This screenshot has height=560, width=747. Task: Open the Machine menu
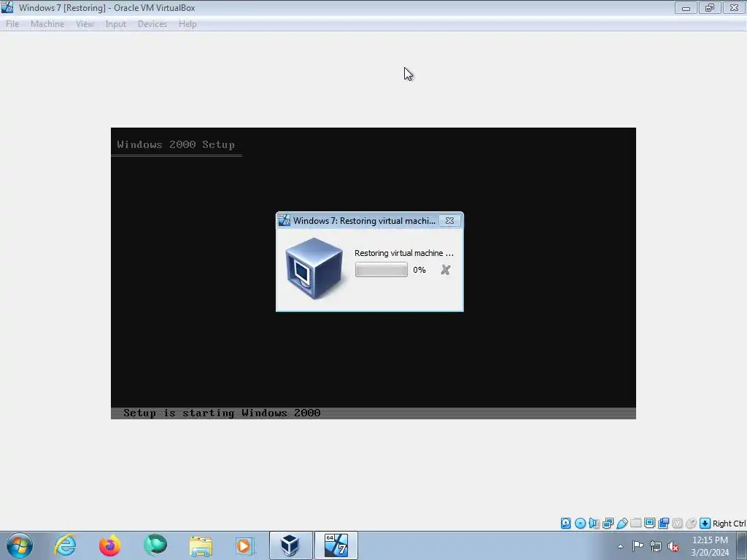(47, 24)
